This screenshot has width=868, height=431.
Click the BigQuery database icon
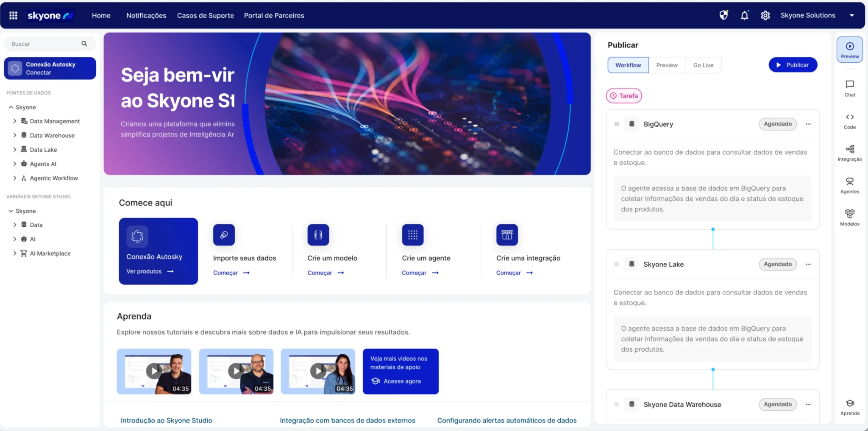tap(632, 124)
